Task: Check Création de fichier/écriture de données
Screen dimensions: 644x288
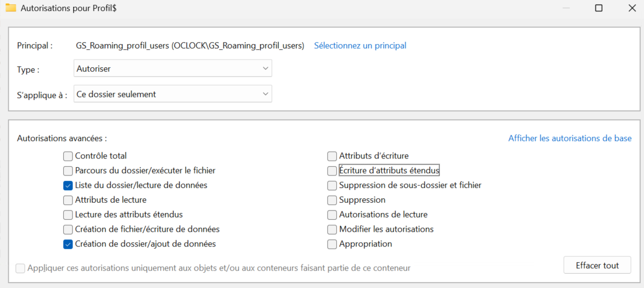Action: tap(68, 230)
